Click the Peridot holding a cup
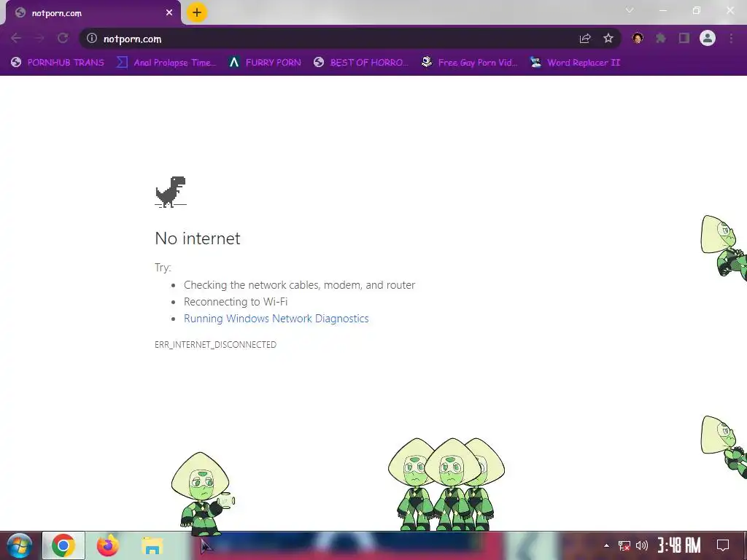The width and height of the screenshot is (747, 560). pyautogui.click(x=203, y=493)
